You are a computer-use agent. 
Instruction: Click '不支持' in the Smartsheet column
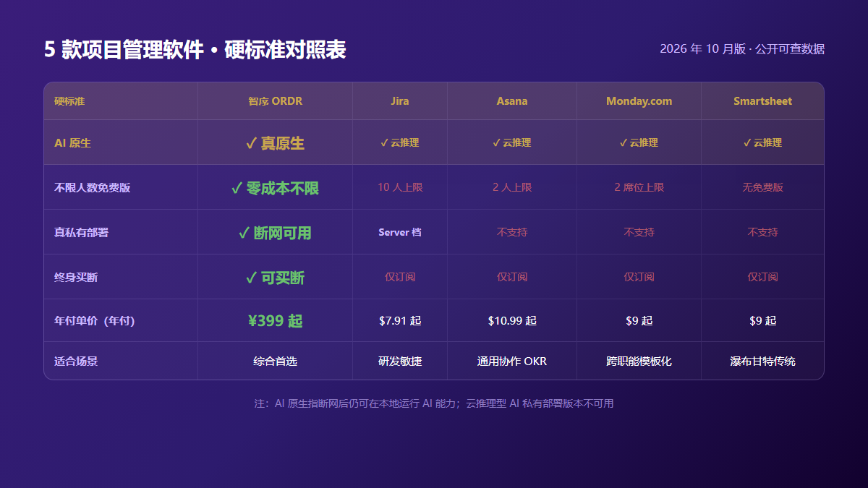click(763, 232)
